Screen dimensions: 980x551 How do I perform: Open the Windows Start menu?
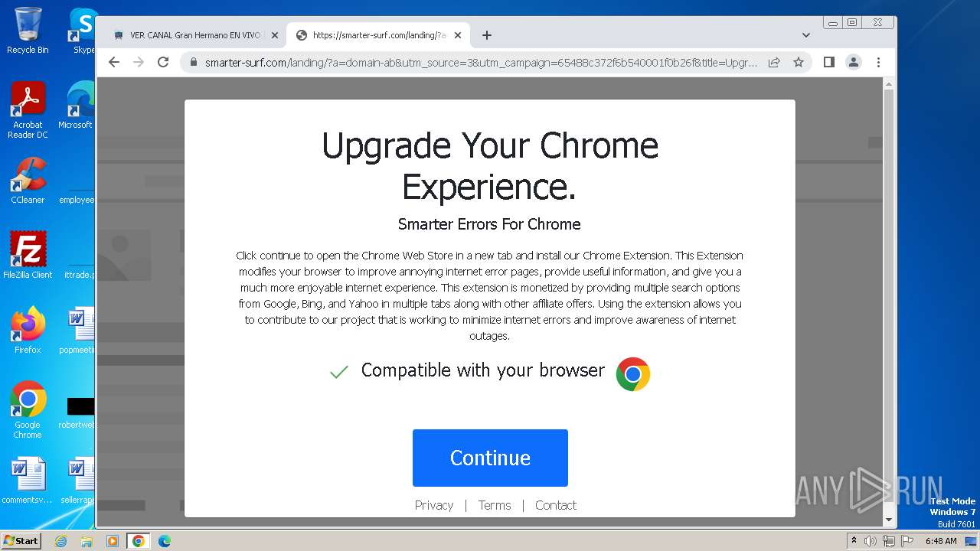click(x=21, y=541)
